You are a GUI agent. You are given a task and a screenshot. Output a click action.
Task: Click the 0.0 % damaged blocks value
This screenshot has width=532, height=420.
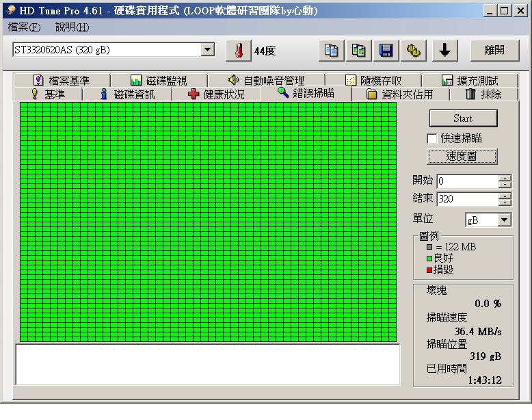488,303
